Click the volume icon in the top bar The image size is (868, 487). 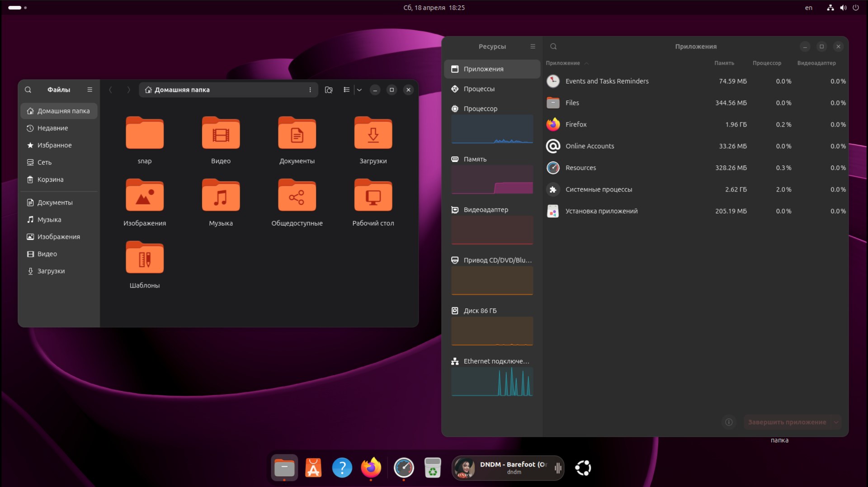[843, 7]
